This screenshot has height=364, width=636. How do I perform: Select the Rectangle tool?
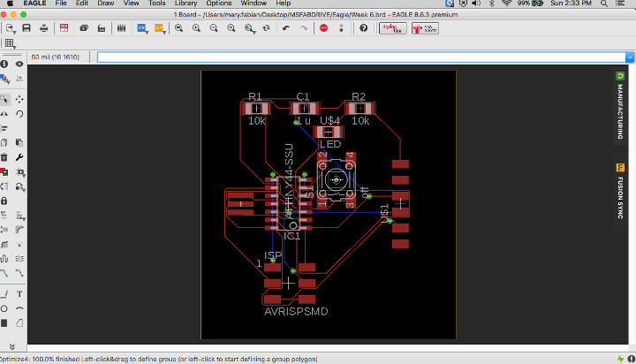tap(4, 323)
